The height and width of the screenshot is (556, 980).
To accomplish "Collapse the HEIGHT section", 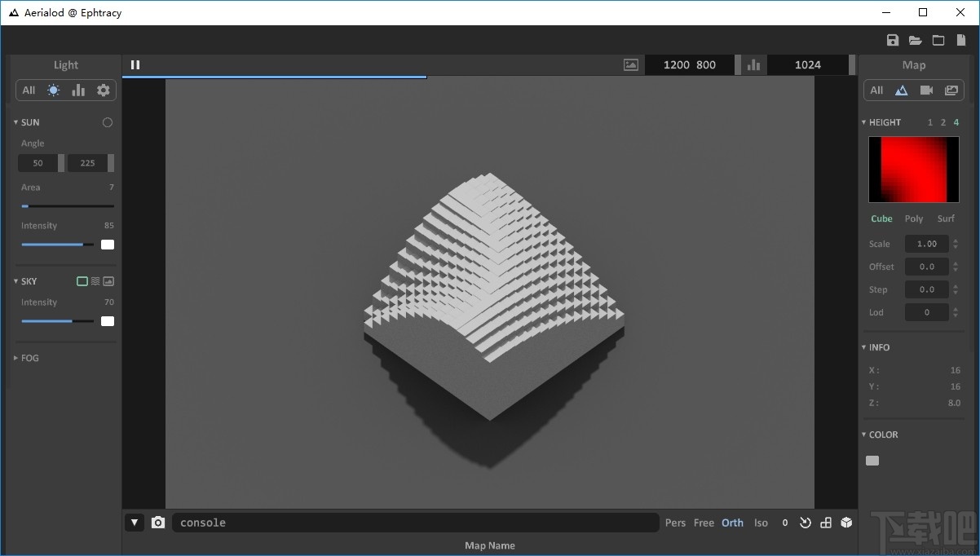I will click(864, 122).
